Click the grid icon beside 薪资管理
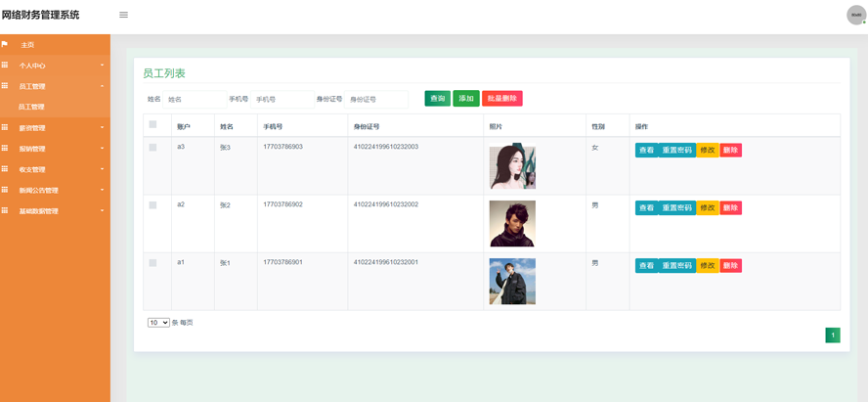868x402 pixels. (5, 128)
